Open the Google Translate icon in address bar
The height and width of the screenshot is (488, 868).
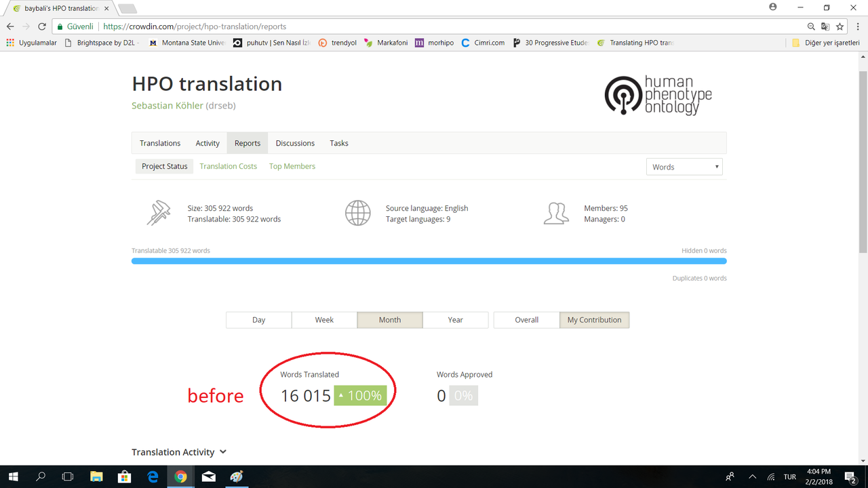[x=825, y=26]
